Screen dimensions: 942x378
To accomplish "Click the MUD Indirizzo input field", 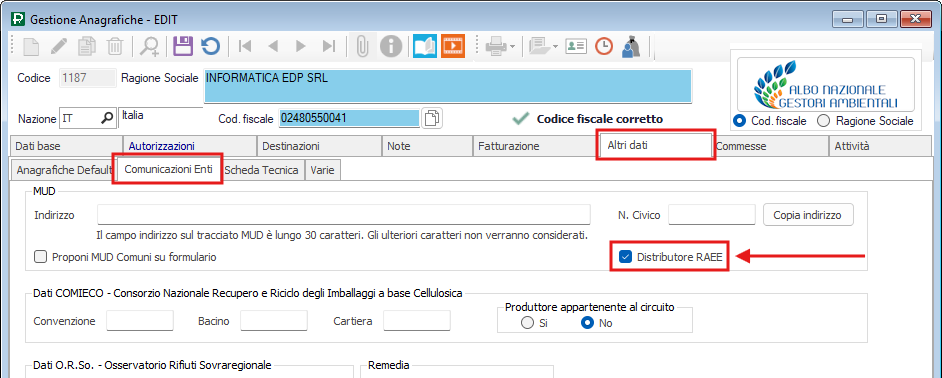I will [x=344, y=215].
